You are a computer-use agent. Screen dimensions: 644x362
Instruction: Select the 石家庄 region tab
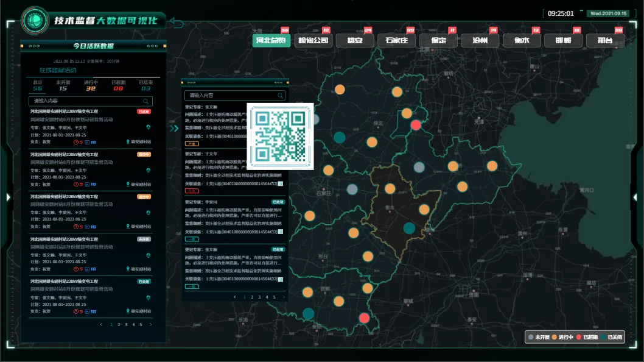(x=397, y=40)
